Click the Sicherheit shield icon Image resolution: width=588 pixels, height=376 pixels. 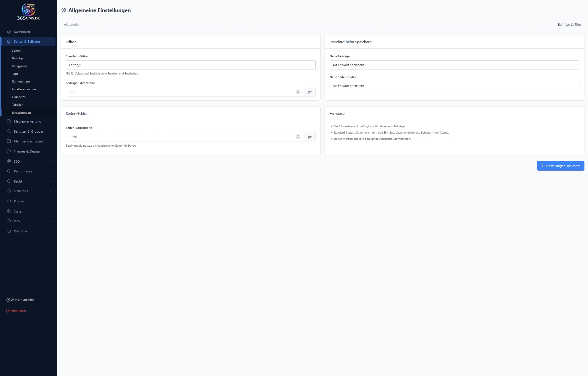click(x=9, y=191)
